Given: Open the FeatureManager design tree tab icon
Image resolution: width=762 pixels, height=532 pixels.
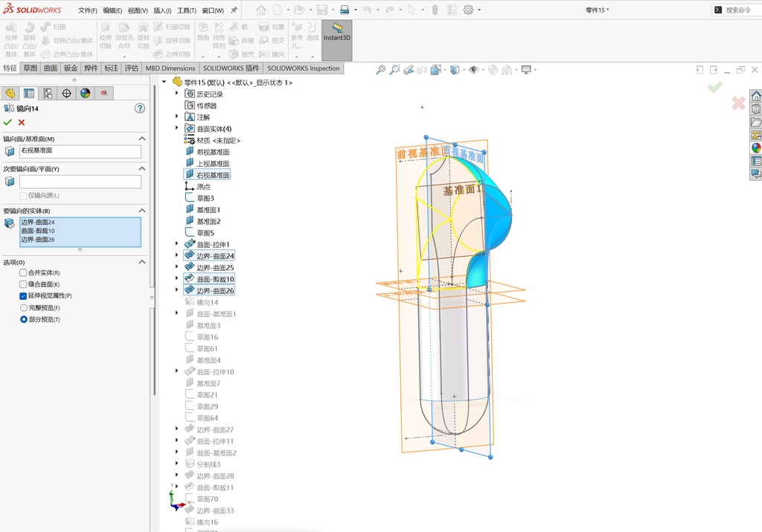Looking at the screenshot, I should 10,93.
